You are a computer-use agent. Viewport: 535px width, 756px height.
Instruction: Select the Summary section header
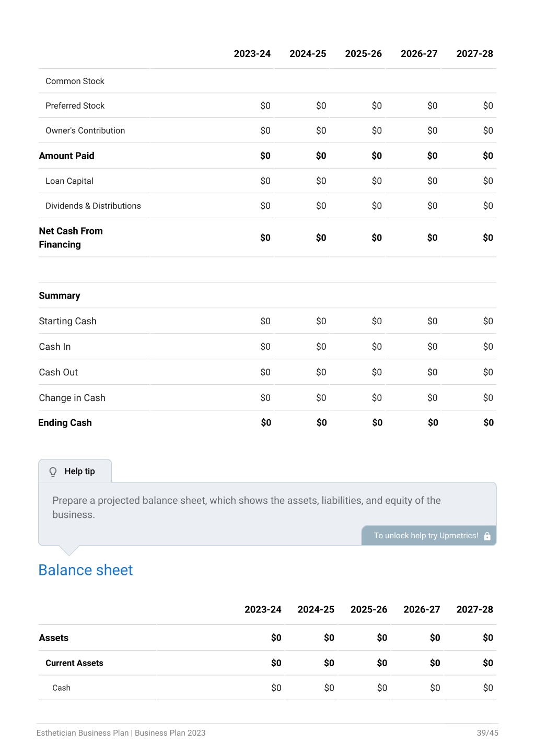pos(60,296)
